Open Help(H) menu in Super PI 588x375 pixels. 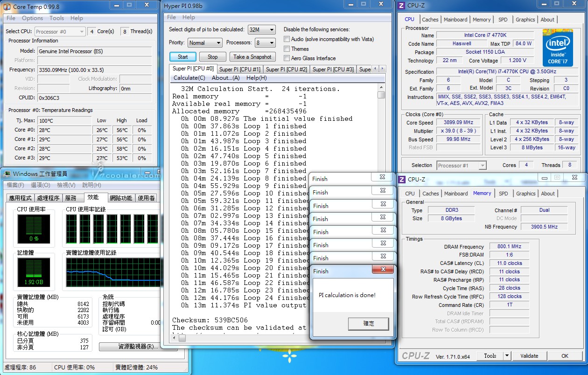pos(256,78)
